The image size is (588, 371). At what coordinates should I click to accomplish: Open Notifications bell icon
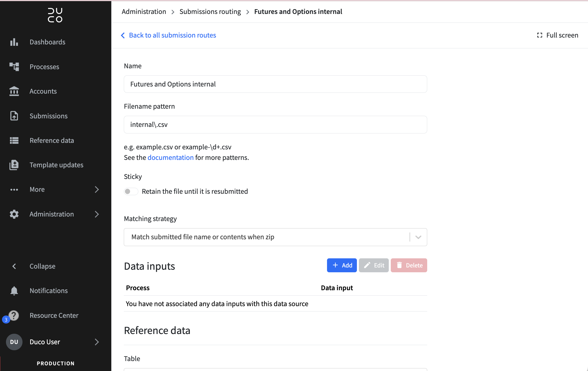click(x=14, y=291)
